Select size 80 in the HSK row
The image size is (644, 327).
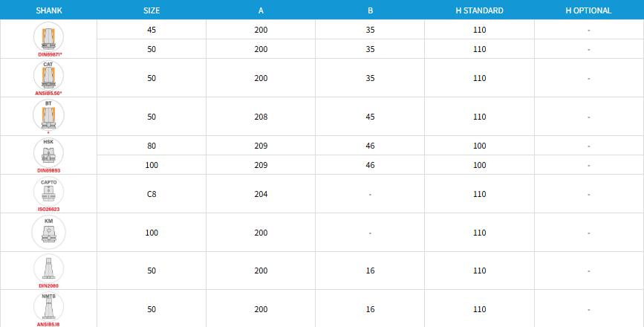click(152, 146)
